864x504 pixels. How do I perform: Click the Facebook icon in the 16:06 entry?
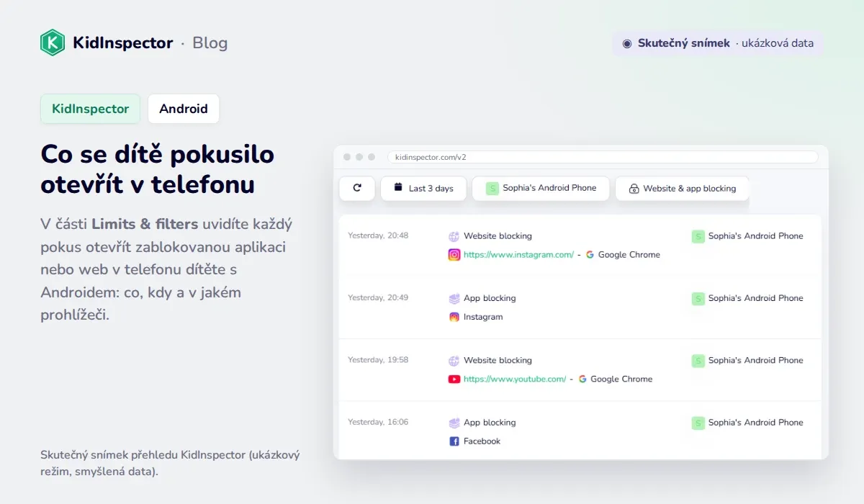tap(454, 441)
